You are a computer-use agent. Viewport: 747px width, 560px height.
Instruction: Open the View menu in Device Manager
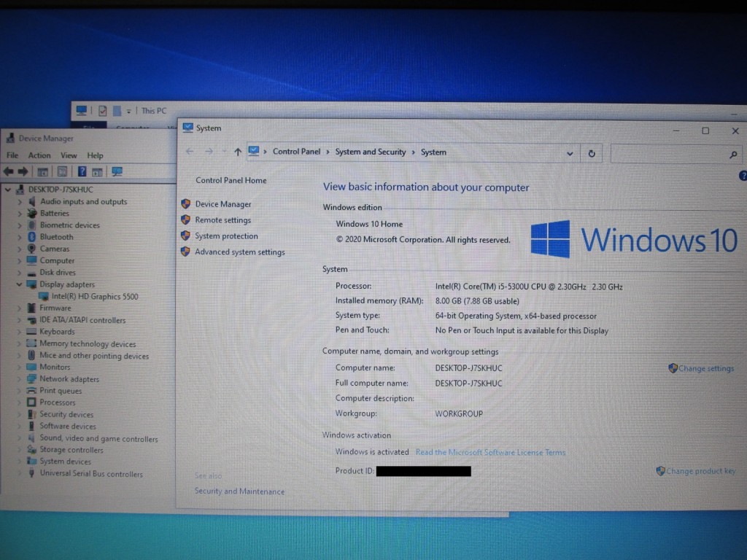click(x=69, y=155)
